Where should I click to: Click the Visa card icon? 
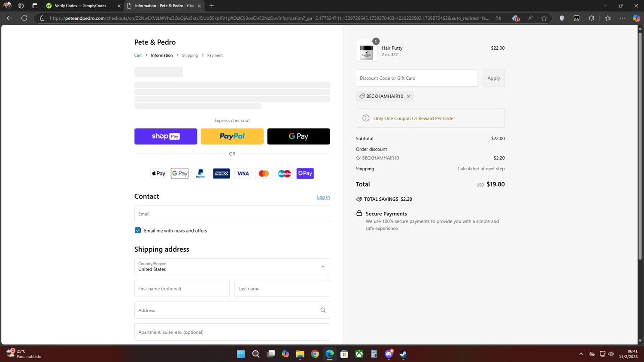pyautogui.click(x=243, y=173)
